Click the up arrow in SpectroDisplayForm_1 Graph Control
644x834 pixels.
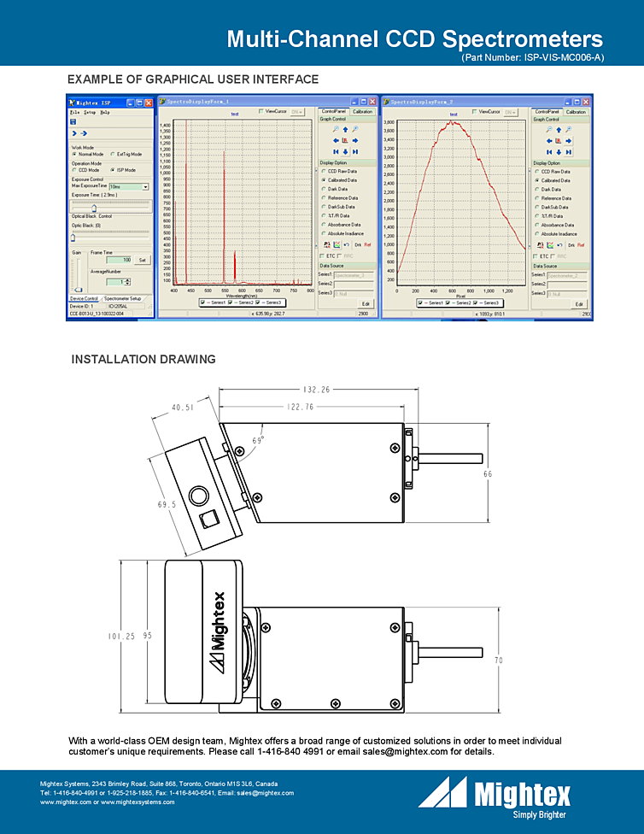point(345,129)
